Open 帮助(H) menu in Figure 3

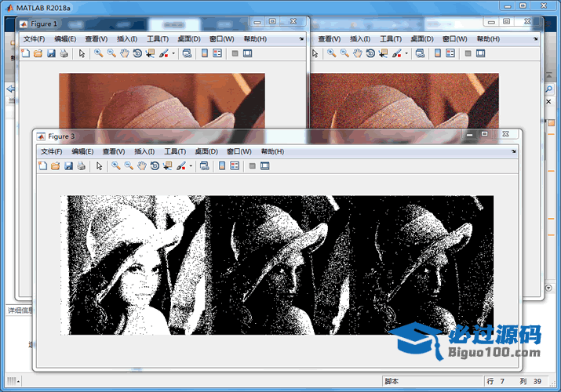pos(272,151)
